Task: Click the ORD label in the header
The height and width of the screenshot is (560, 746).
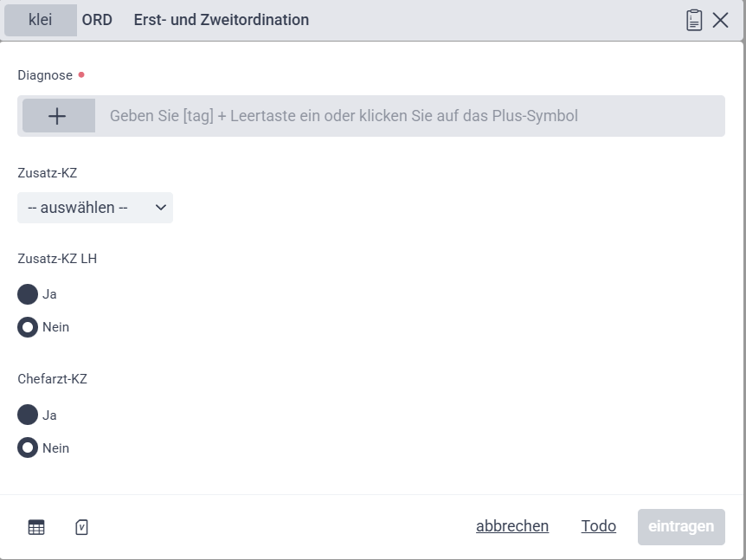Action: tap(97, 20)
